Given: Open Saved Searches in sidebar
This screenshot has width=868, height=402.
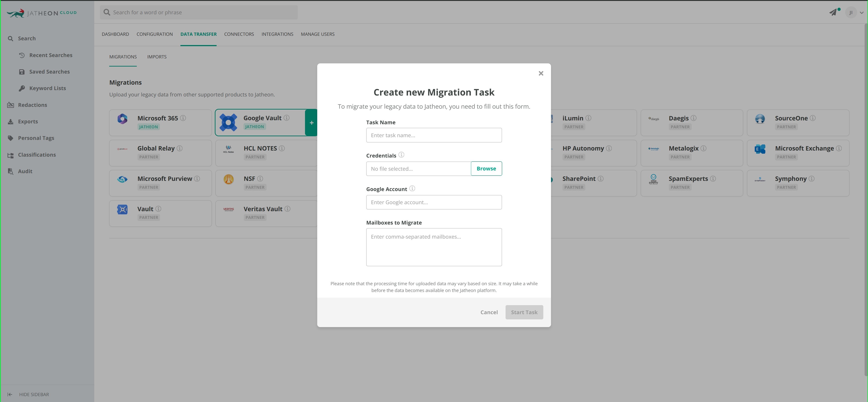Looking at the screenshot, I should coord(49,72).
